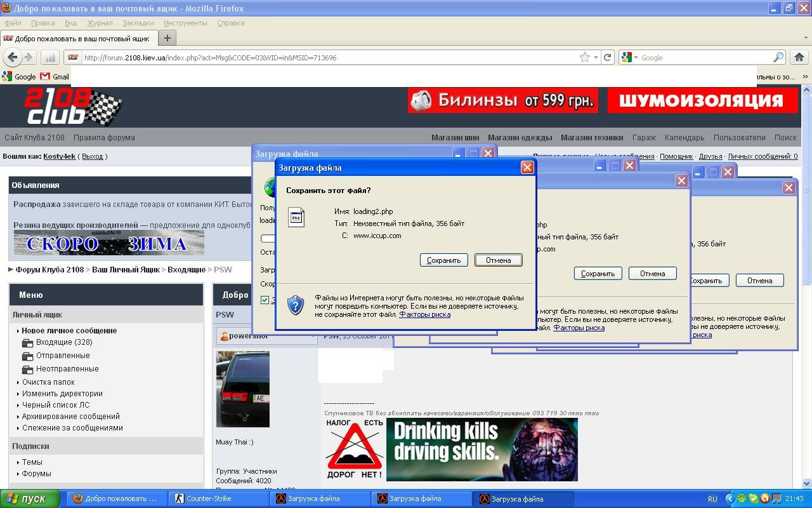
Task: Open Форум Клуба 2108 breadcrumb
Action: (x=49, y=269)
